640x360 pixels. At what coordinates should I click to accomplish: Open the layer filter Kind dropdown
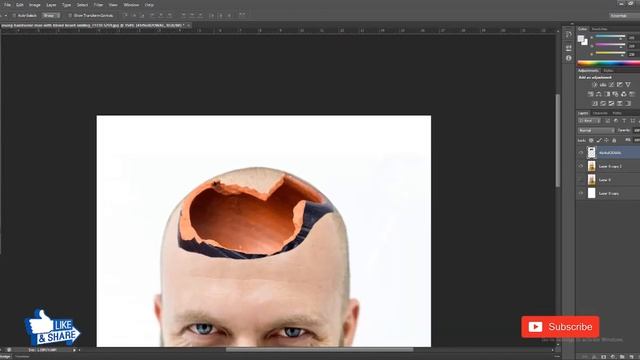pos(589,121)
